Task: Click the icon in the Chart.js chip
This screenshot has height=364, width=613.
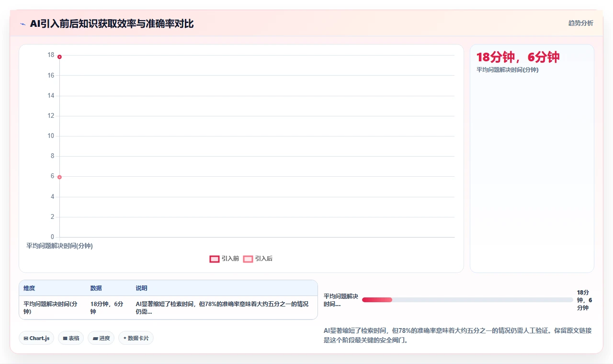Action: click(26, 338)
